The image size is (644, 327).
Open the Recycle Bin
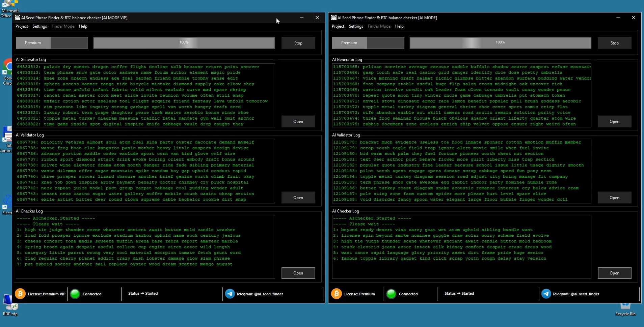coord(625,305)
